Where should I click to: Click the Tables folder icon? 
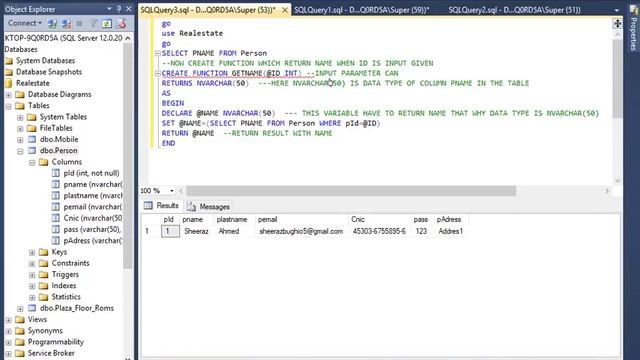(20, 106)
